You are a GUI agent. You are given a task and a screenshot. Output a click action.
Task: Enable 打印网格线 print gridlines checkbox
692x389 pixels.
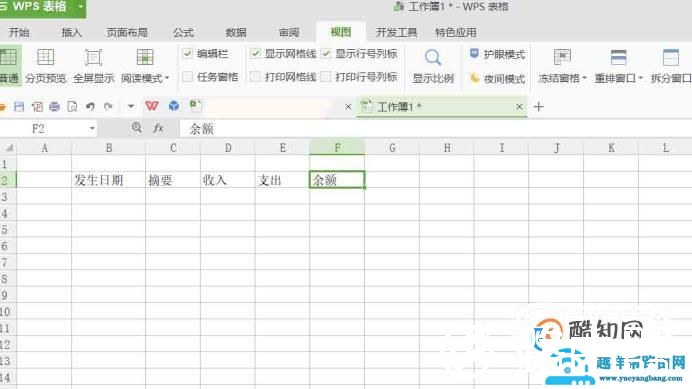(255, 76)
